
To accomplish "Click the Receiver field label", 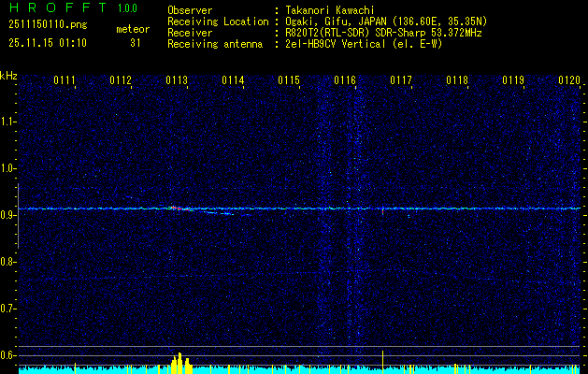I will point(190,33).
